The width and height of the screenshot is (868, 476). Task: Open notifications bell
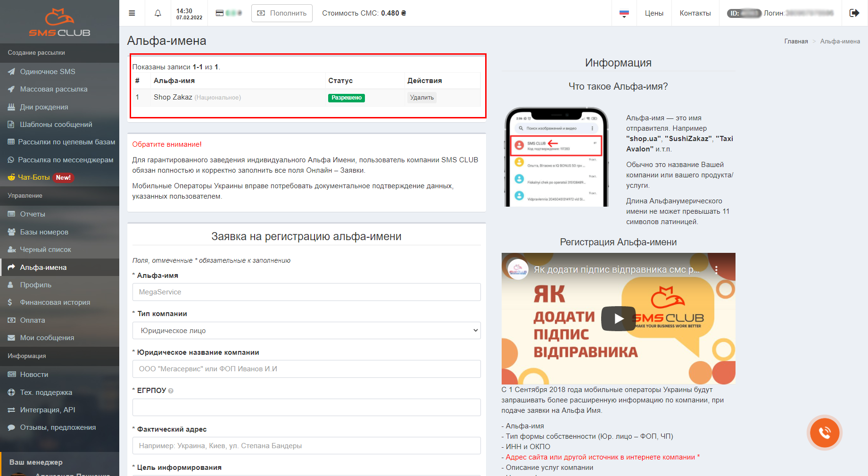coord(158,13)
